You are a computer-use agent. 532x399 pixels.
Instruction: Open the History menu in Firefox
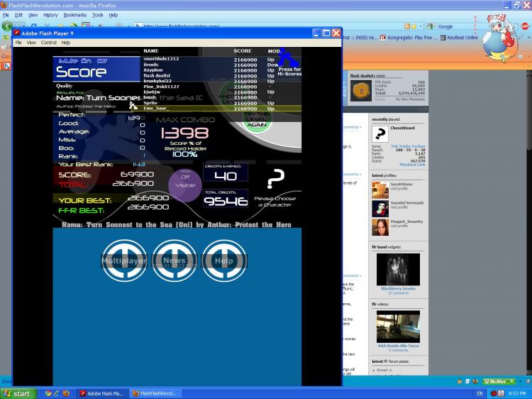click(50, 15)
